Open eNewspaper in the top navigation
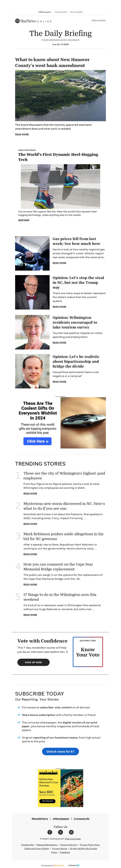The height and width of the screenshot is (868, 121). [45, 12]
